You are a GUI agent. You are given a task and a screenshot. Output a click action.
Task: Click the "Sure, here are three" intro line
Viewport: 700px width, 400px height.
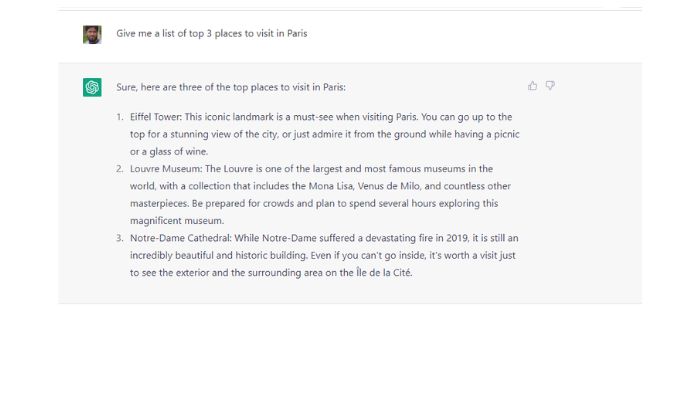point(231,87)
